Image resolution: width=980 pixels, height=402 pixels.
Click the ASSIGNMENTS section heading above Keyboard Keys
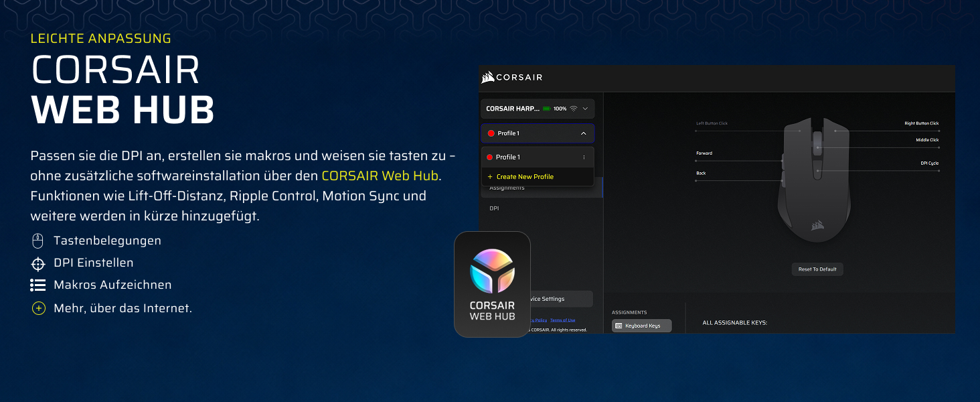click(x=629, y=312)
